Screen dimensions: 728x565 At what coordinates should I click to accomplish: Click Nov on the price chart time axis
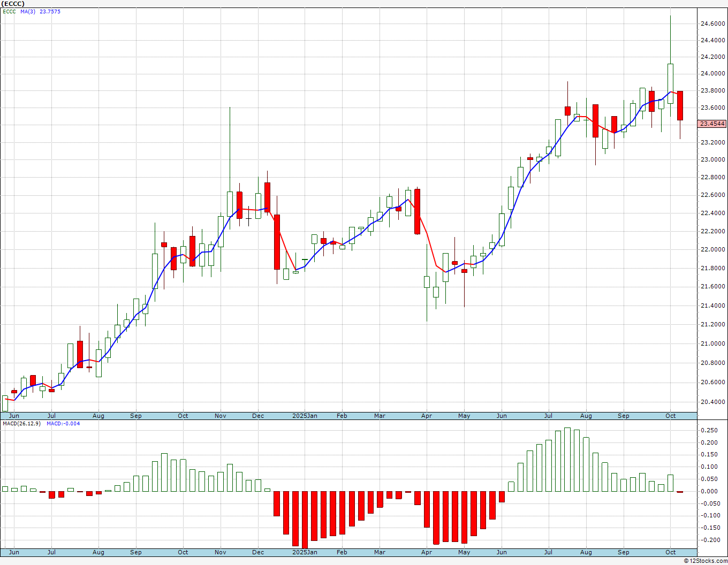pos(221,416)
